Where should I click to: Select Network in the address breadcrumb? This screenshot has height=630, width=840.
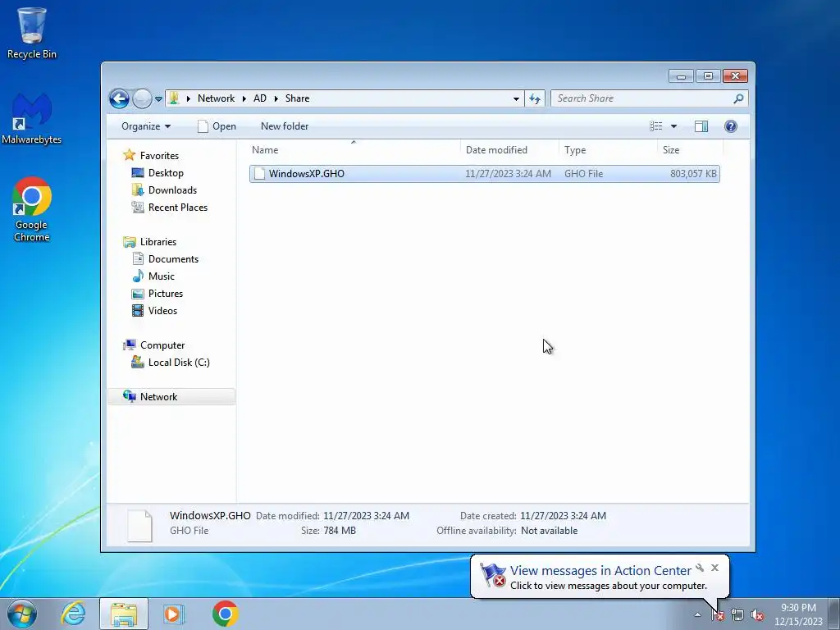point(216,98)
